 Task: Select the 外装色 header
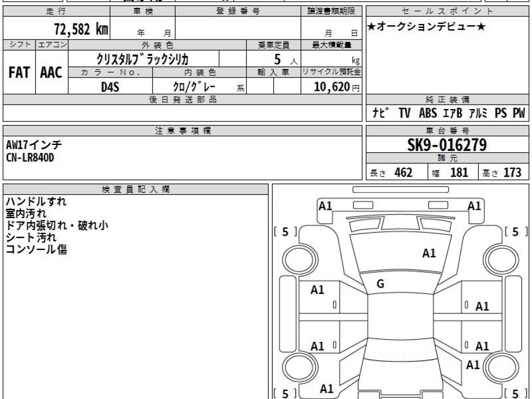(x=157, y=45)
